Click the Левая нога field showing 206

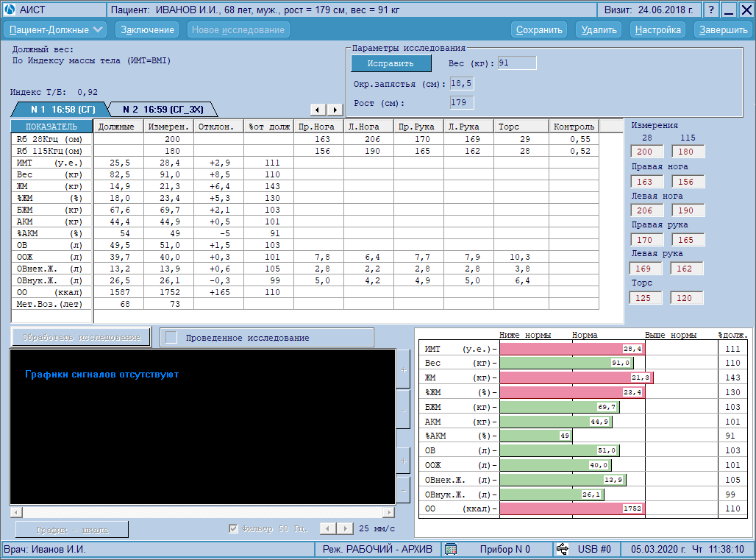click(646, 210)
